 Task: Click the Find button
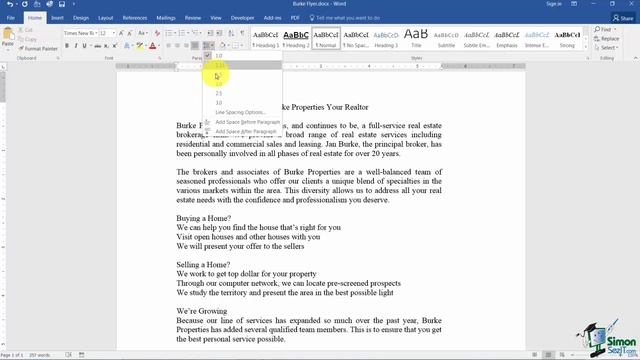(x=605, y=29)
